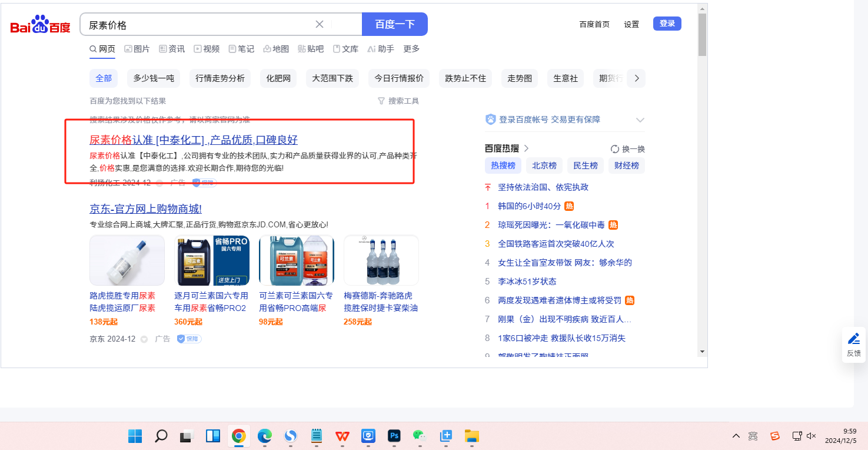Open Photoshop from the taskbar
This screenshot has height=450, width=868.
pos(394,436)
